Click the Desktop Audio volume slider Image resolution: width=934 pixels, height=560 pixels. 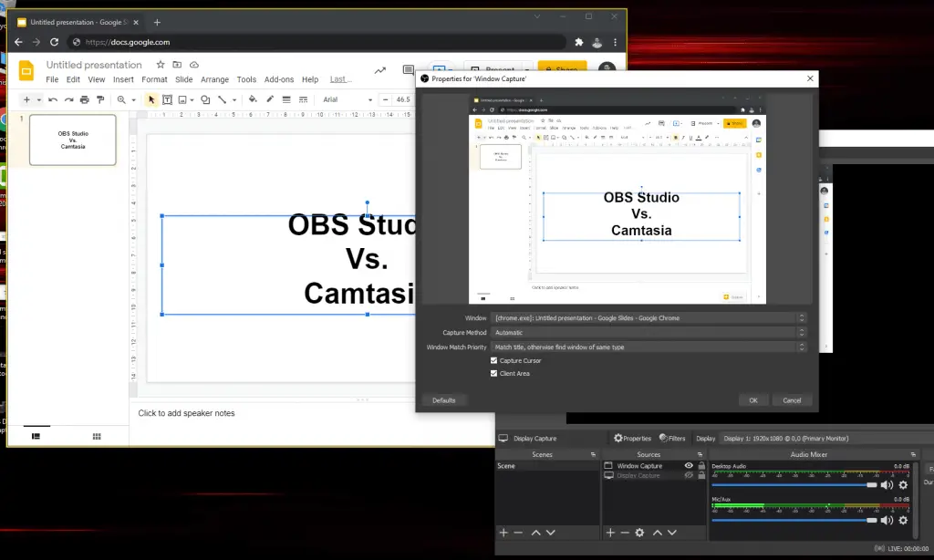click(794, 485)
